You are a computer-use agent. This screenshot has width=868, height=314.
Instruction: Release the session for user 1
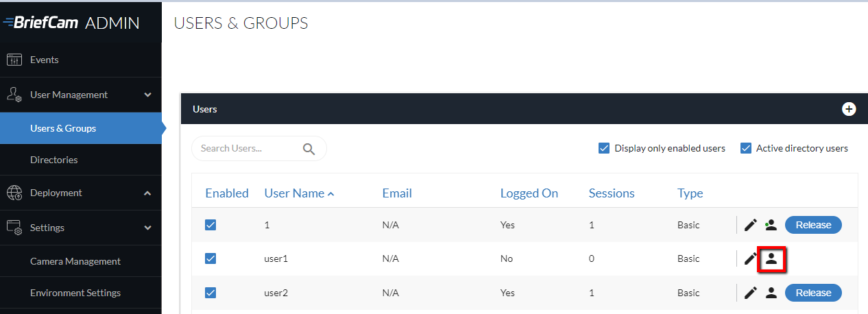click(813, 225)
